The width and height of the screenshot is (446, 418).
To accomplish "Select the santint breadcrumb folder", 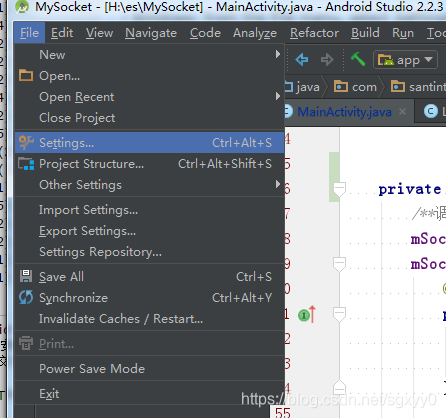I will 418,87.
